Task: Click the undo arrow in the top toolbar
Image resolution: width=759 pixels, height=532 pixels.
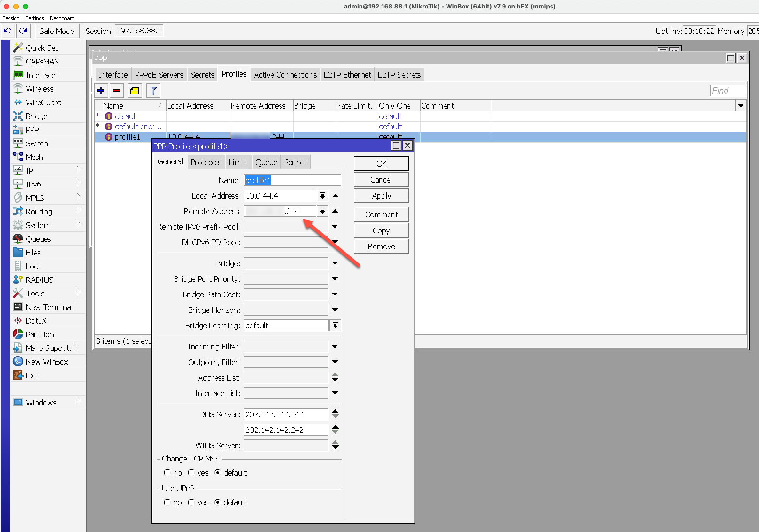Action: (8, 31)
